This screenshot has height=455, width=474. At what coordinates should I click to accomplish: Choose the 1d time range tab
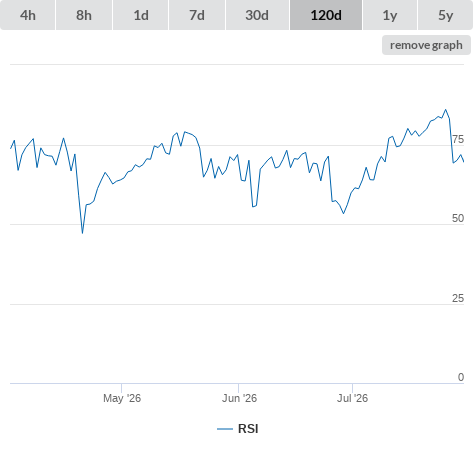point(141,15)
